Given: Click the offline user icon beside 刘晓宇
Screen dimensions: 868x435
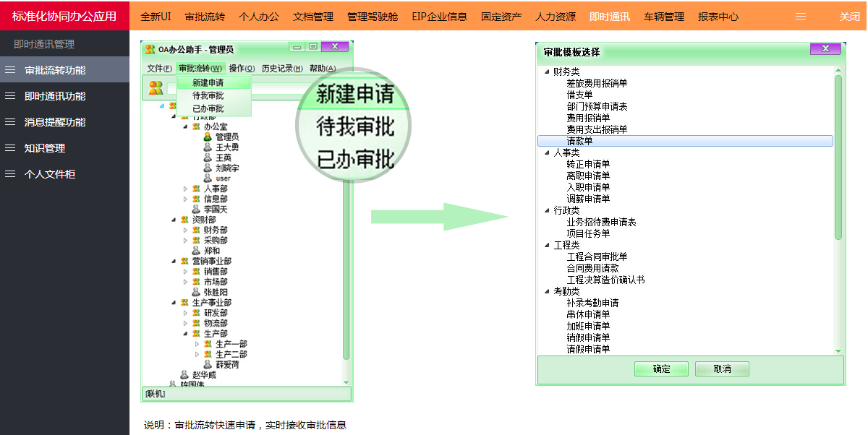Looking at the screenshot, I should click(x=208, y=168).
